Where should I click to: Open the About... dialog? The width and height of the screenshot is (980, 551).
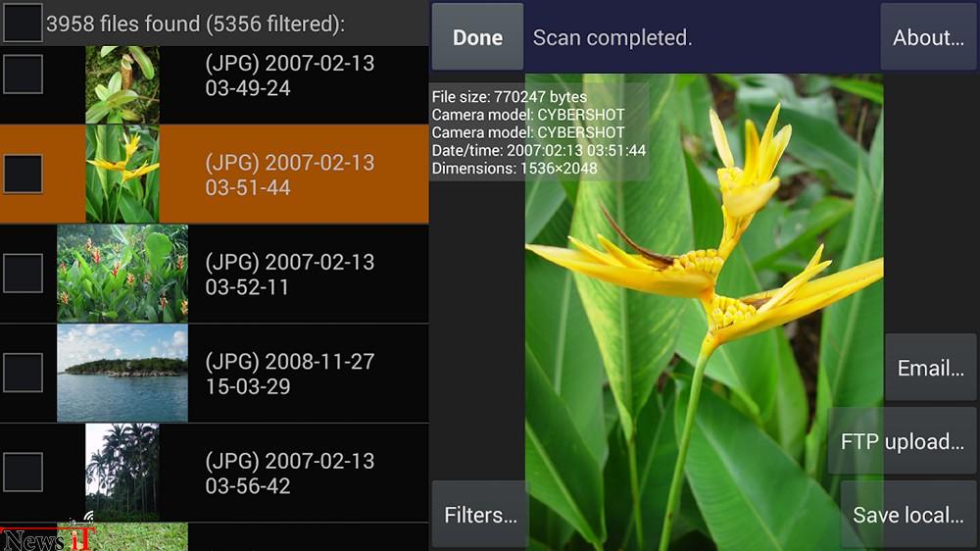tap(928, 37)
